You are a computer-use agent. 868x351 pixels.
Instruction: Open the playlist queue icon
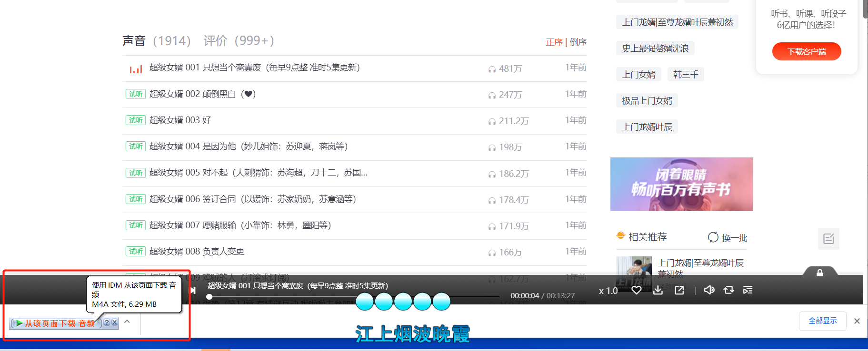click(x=748, y=290)
